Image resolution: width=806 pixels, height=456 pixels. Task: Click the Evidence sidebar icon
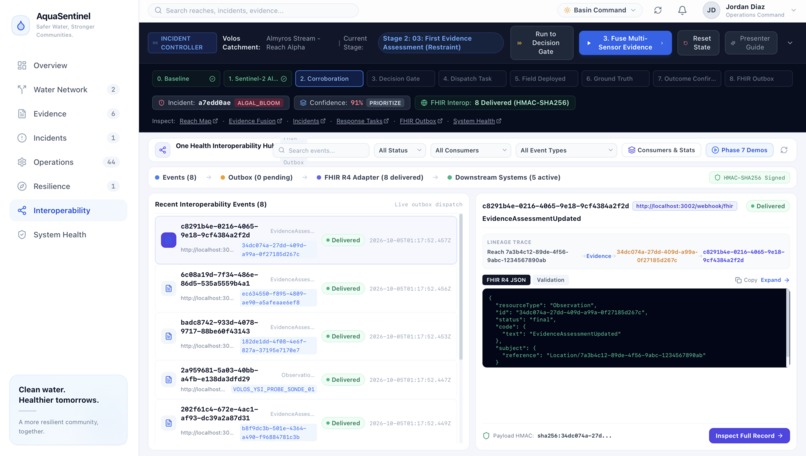pyautogui.click(x=22, y=114)
